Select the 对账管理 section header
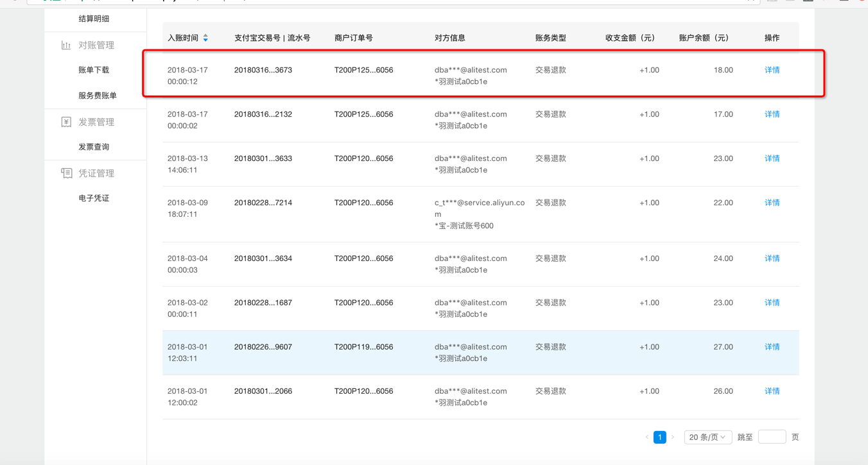The image size is (868, 465). pyautogui.click(x=96, y=46)
